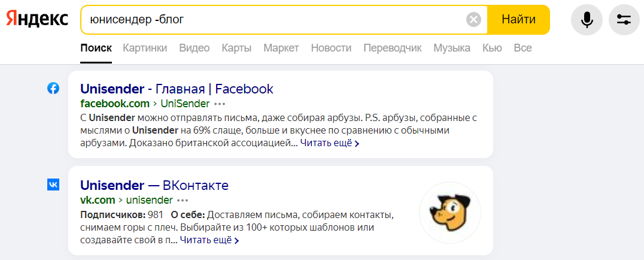This screenshot has height=260, width=644.
Task: Select the Поиск tab
Action: tap(96, 48)
